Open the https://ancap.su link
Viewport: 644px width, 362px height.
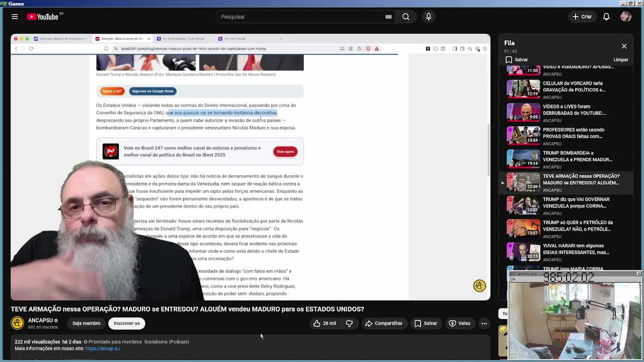point(103,348)
